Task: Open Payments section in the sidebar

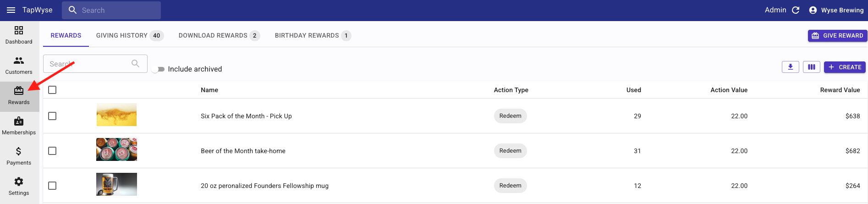Action: point(19,156)
